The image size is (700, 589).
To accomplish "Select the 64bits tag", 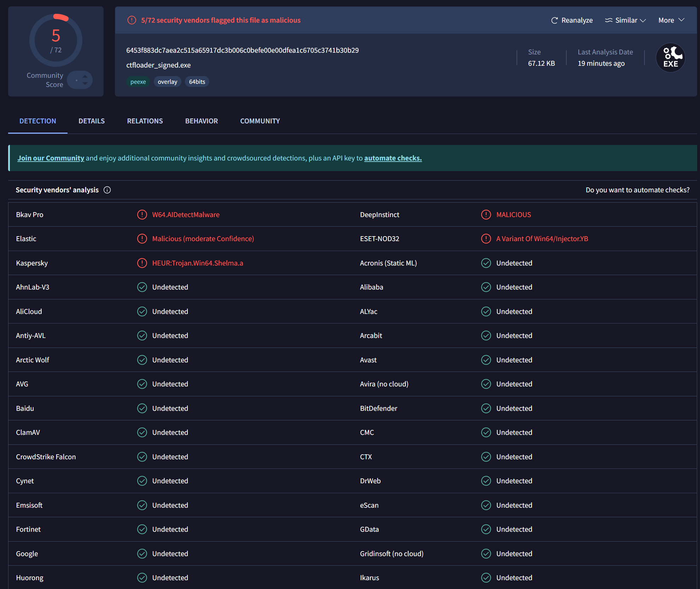I will [x=197, y=82].
